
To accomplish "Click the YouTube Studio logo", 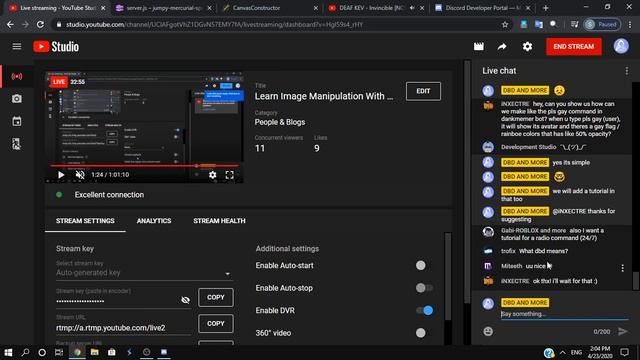I will pos(56,47).
